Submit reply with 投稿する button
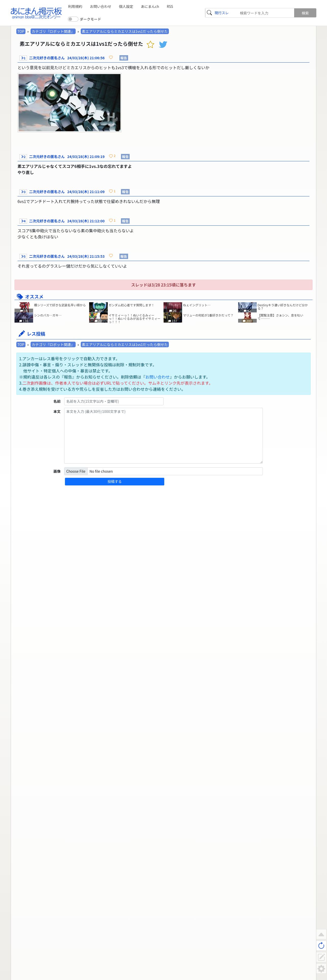This screenshot has height=980, width=327. pos(115,482)
